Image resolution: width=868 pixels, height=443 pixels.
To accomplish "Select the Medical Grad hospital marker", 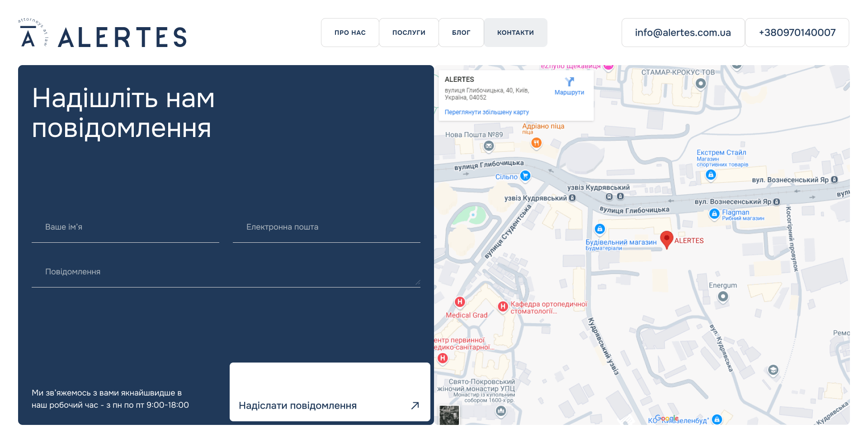I will click(x=460, y=302).
